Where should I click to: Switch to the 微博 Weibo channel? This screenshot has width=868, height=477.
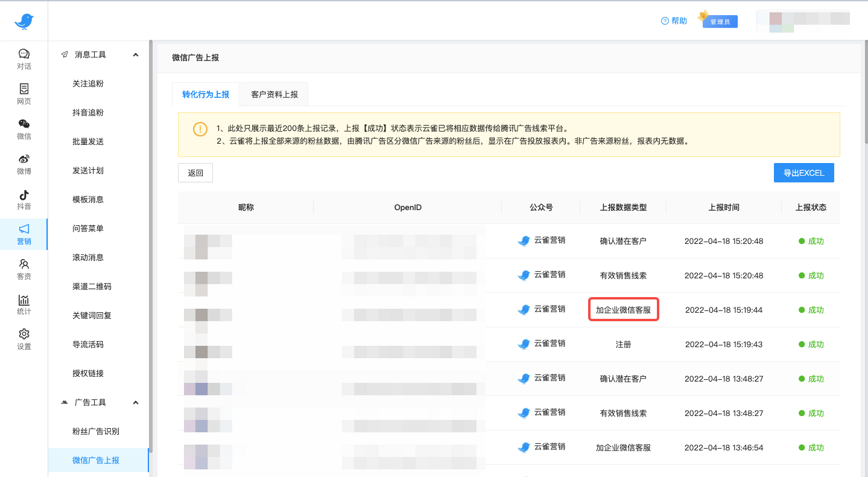click(24, 165)
